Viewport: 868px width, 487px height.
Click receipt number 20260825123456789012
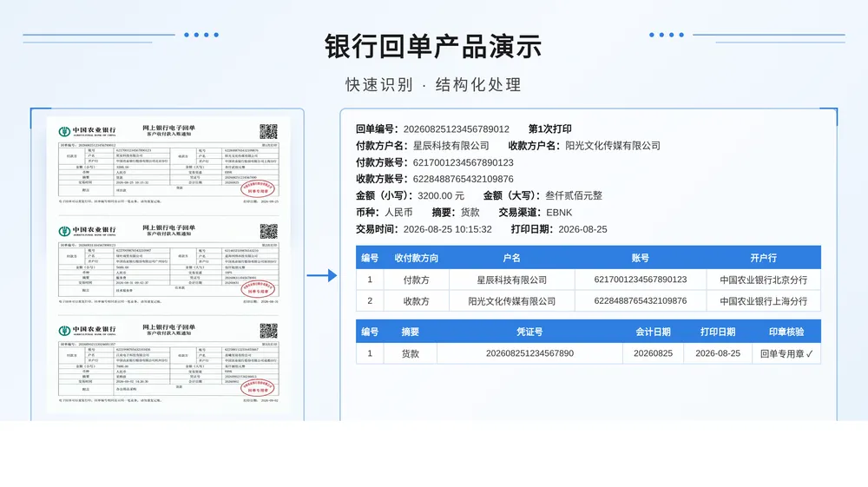coord(457,129)
